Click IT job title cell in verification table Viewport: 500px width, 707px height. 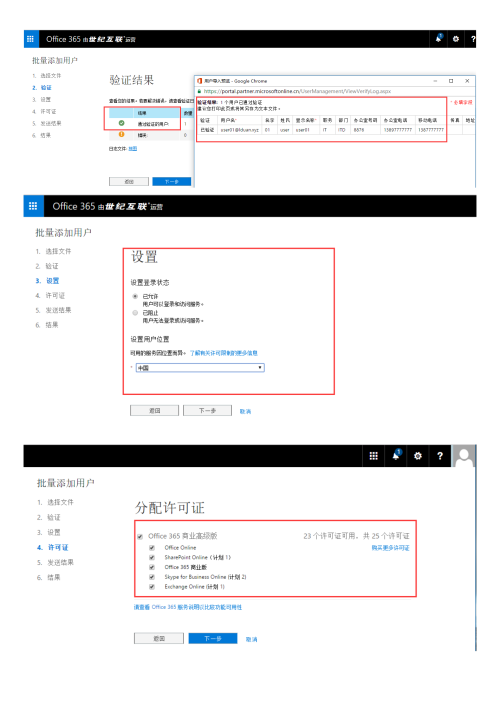coord(325,130)
